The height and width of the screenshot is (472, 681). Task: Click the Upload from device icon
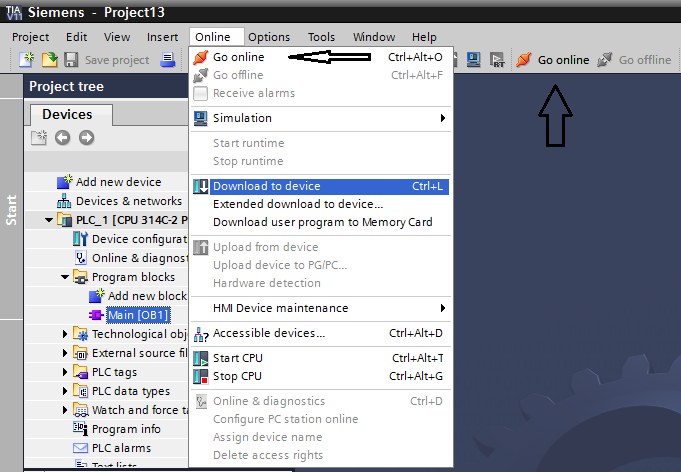point(201,248)
